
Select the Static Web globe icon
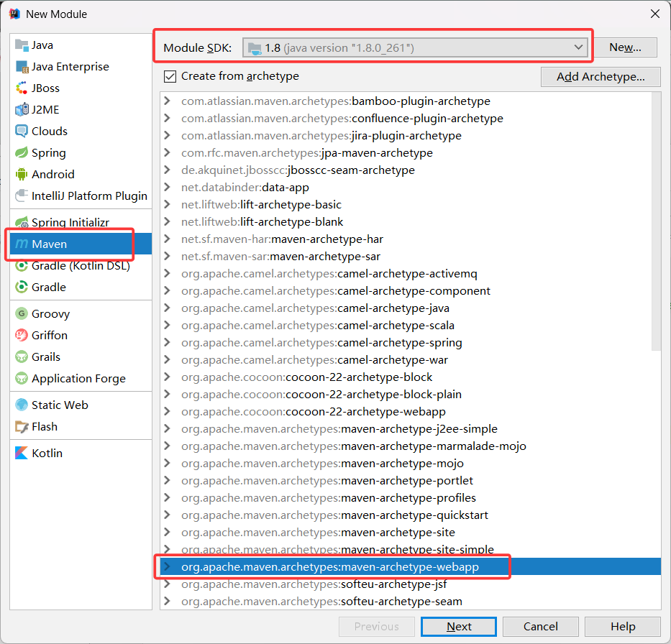point(22,405)
